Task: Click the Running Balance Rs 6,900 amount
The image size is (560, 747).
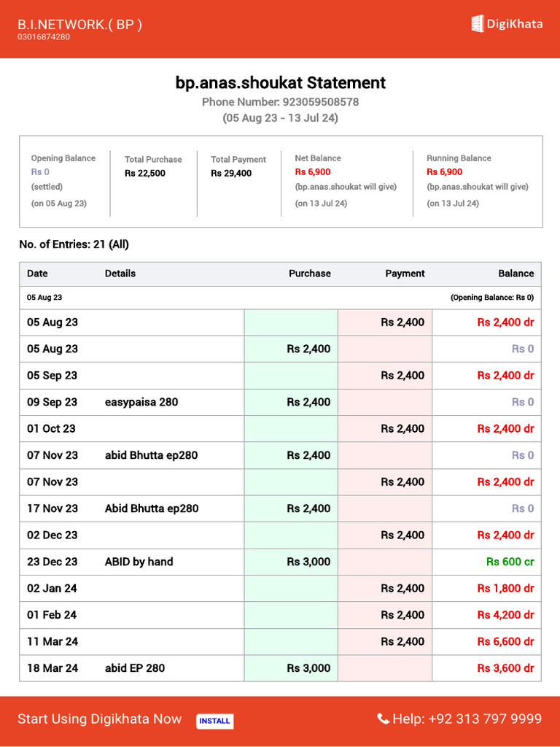Action: pos(444,172)
